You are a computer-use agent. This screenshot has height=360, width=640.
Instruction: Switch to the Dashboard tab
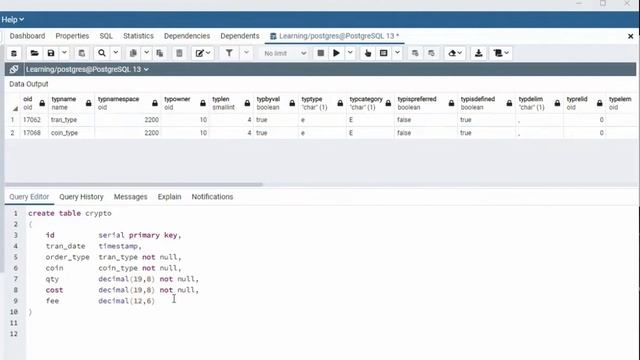coord(27,36)
